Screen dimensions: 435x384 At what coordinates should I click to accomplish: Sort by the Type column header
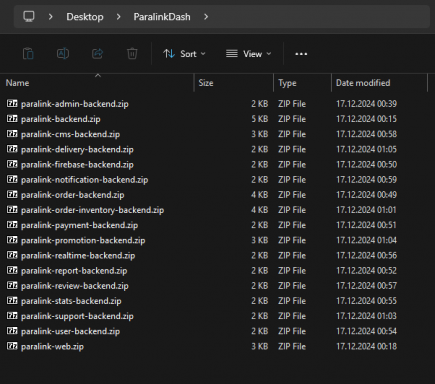[x=287, y=83]
